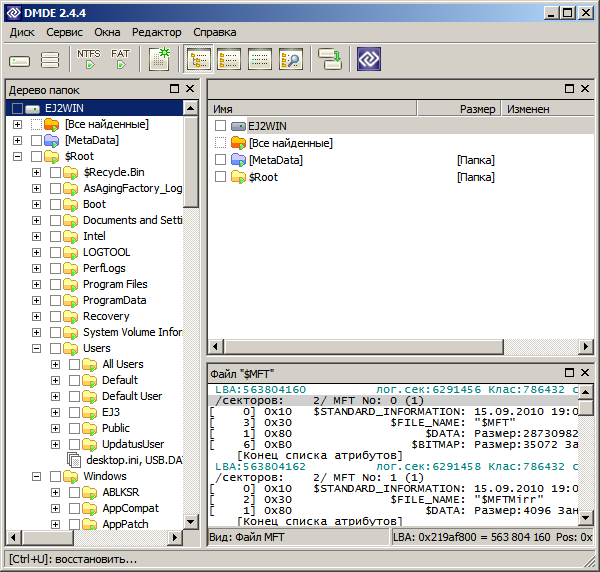This screenshot has height=572, width=600.
Task: Expand the Recovery folder in tree
Action: 37,316
